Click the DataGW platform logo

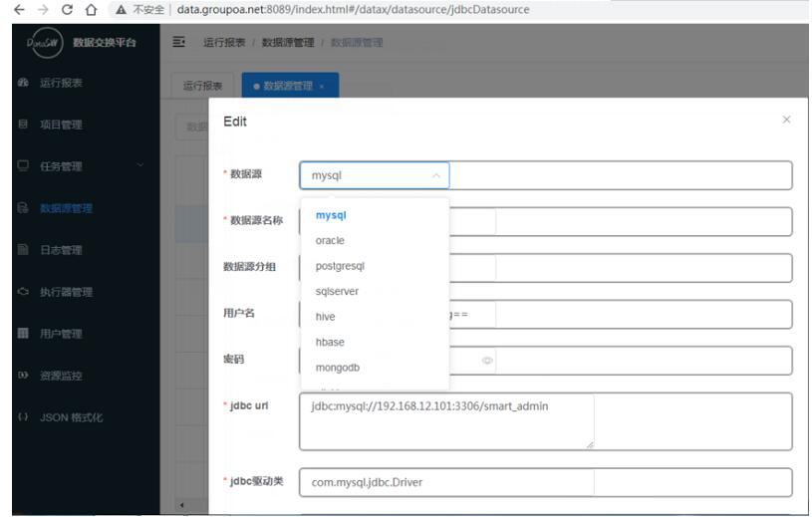(x=45, y=43)
